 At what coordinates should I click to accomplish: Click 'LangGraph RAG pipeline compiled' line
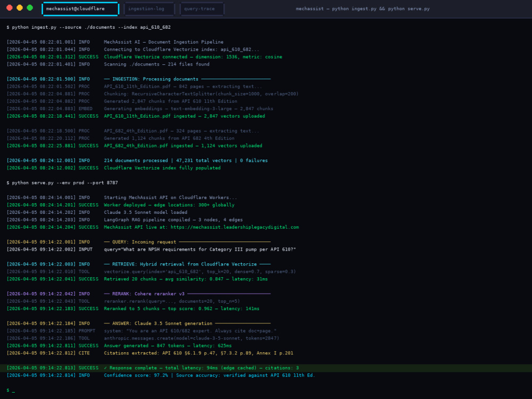coord(125,220)
